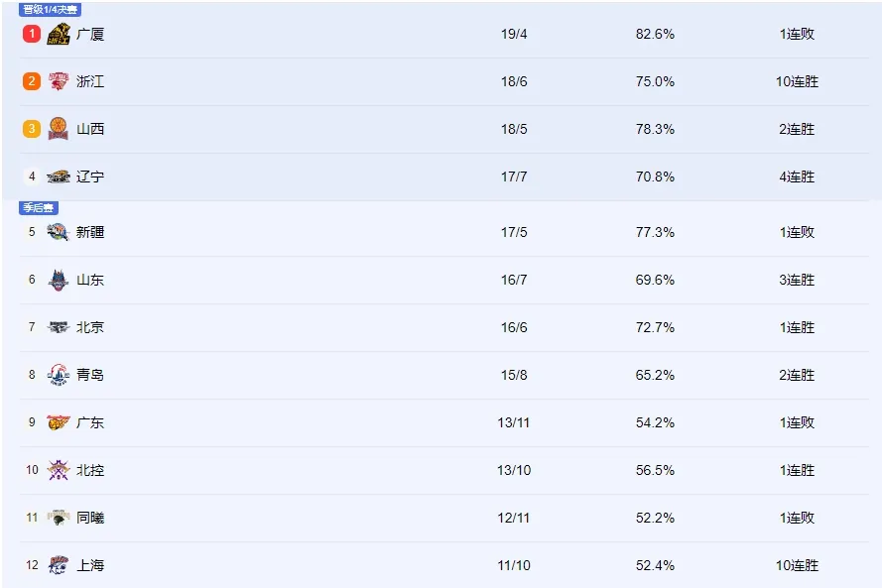Click the yellow rank 3 badge
Image resolution: width=882 pixels, height=588 pixels.
[32, 129]
